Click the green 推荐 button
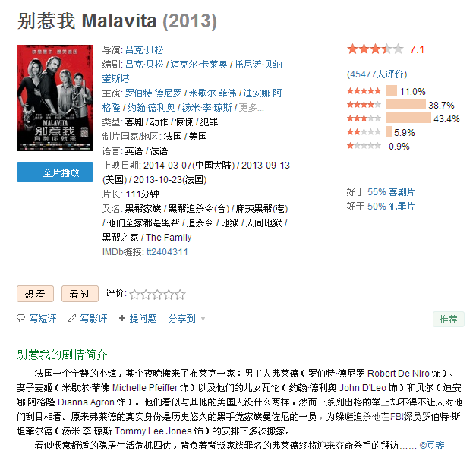 coord(449,319)
